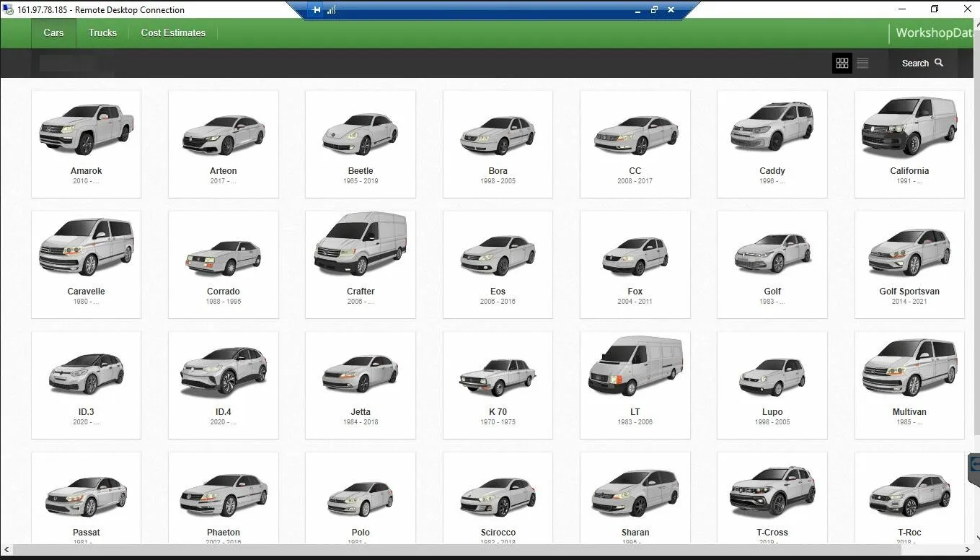Choose the Corrado 1988 - 1995 card
The width and height of the screenshot is (980, 560).
224,264
